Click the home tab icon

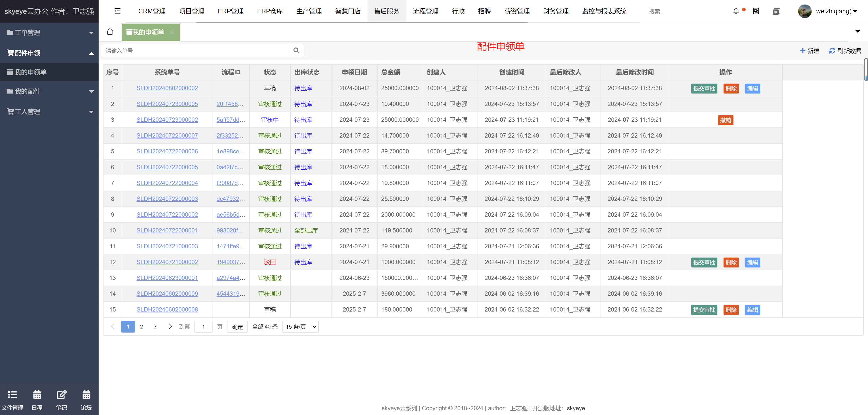pyautogui.click(x=110, y=32)
